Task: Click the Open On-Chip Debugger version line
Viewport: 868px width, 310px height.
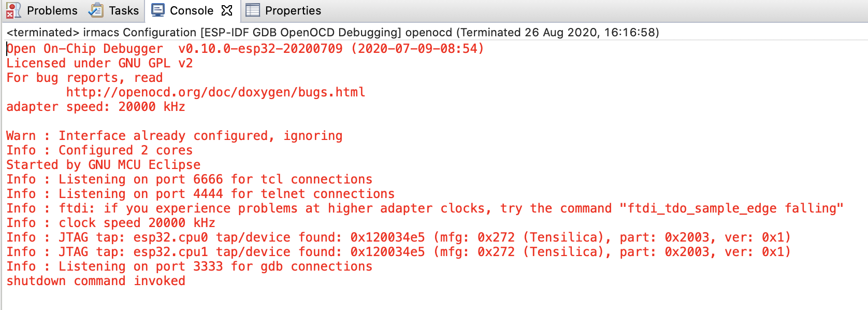Action: click(x=243, y=48)
